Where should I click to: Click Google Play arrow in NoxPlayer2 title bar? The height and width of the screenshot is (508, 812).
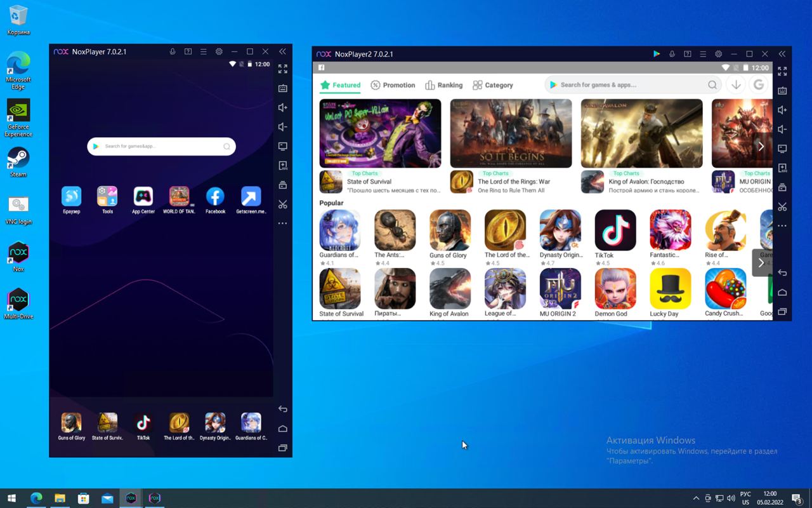click(657, 54)
